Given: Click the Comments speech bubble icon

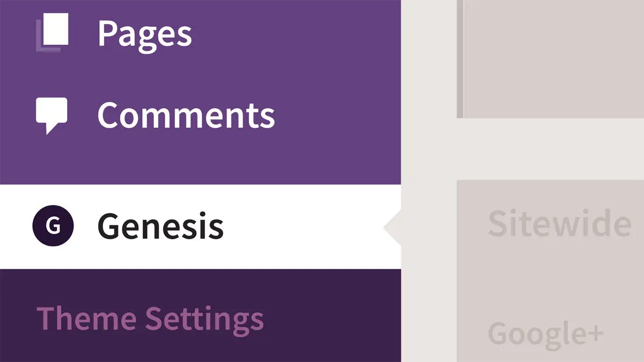Looking at the screenshot, I should pyautogui.click(x=52, y=114).
